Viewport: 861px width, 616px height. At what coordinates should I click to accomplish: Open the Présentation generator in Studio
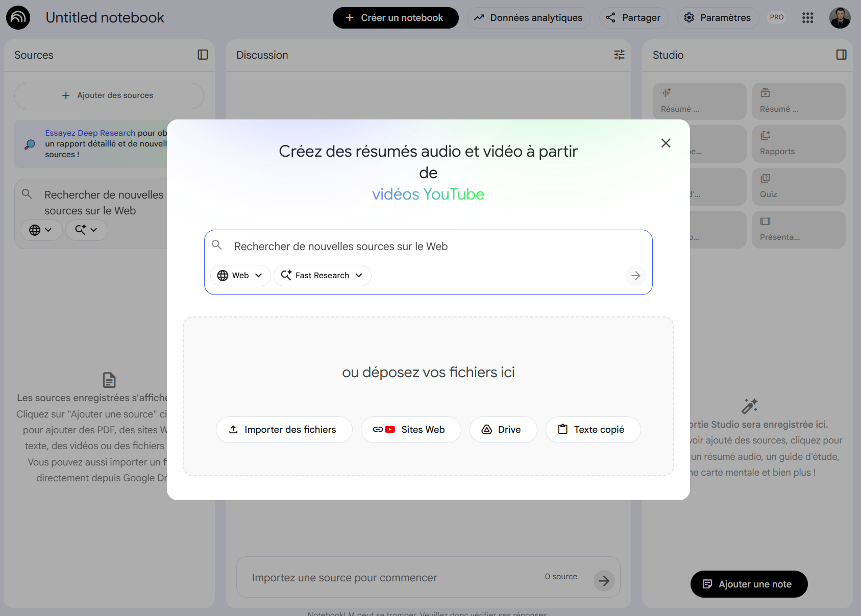(x=798, y=229)
